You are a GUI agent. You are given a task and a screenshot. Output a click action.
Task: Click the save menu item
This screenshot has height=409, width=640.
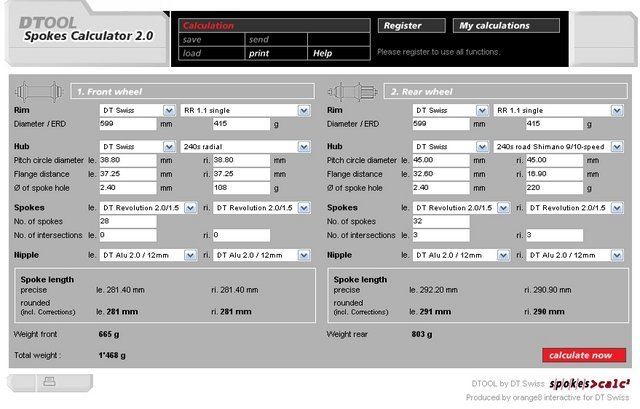[211, 40]
